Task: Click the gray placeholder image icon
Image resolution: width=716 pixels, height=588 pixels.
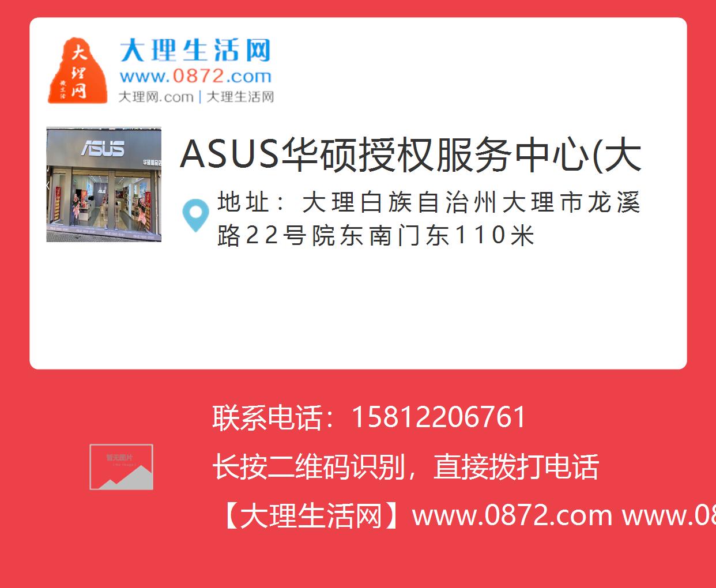Action: click(x=121, y=467)
